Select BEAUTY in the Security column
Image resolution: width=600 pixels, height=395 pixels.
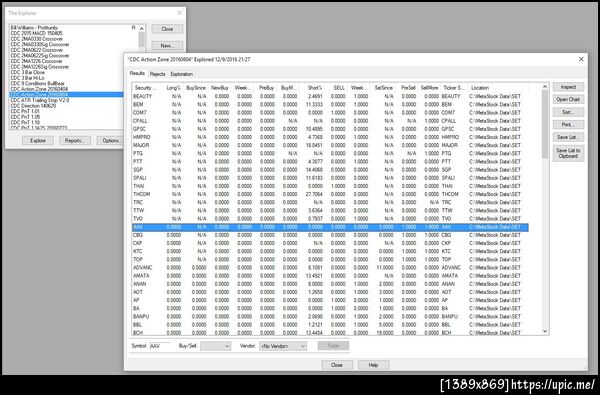tap(142, 96)
